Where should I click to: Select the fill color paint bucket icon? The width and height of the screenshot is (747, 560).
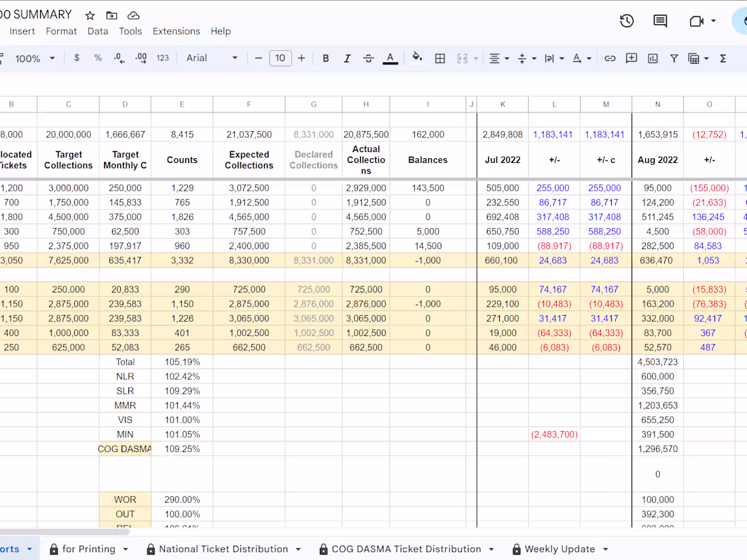tap(417, 58)
